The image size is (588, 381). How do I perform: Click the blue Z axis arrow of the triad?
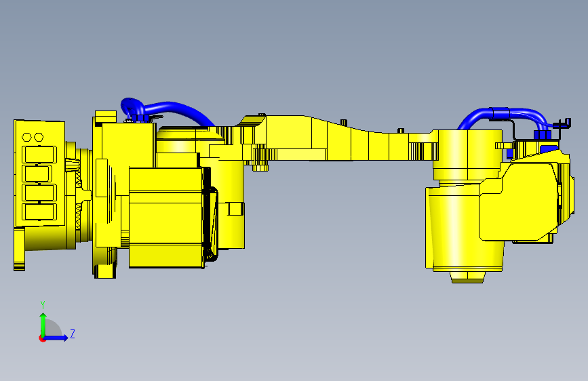point(56,338)
